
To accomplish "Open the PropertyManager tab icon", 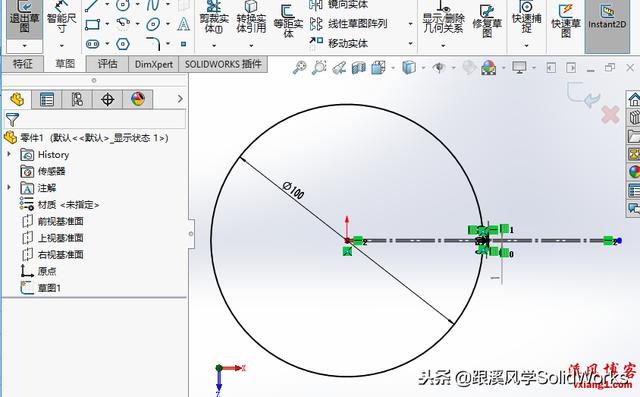I will tap(47, 99).
